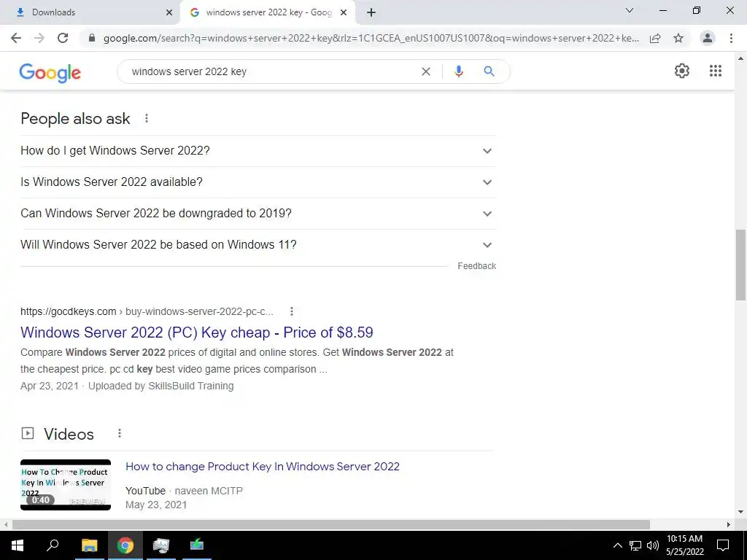747x560 pixels.
Task: Open the gocdkeys.com result options menu
Action: click(x=292, y=311)
